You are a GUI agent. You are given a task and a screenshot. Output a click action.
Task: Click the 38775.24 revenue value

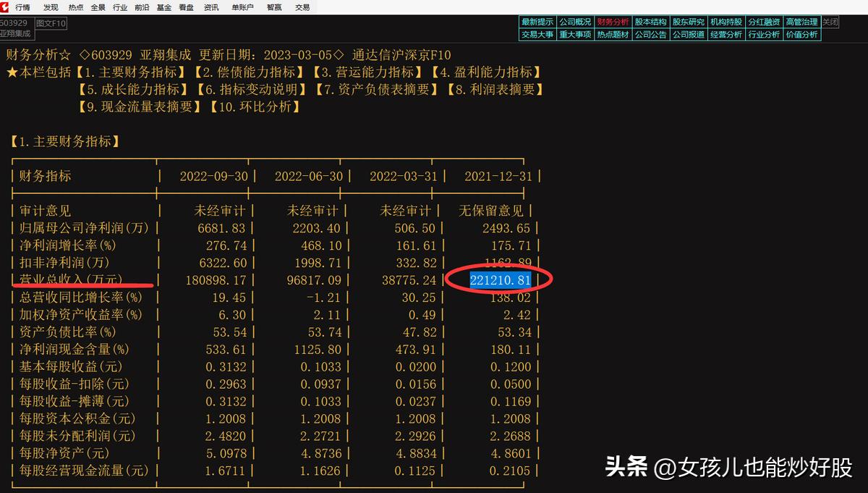pos(409,279)
